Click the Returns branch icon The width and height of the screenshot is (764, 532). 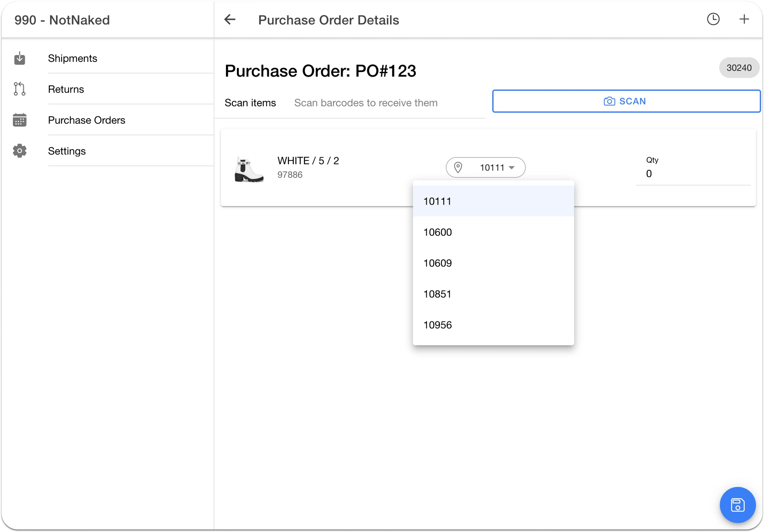point(20,89)
